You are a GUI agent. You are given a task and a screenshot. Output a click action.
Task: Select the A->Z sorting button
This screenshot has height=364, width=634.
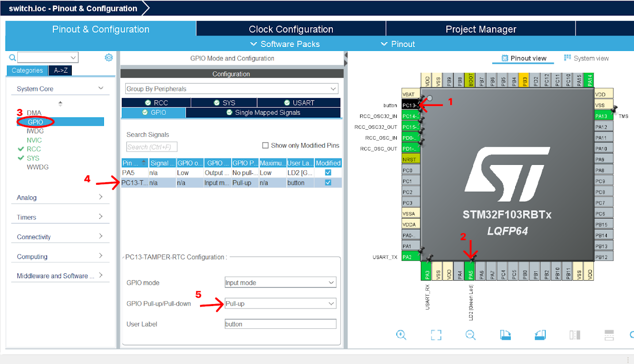[60, 70]
